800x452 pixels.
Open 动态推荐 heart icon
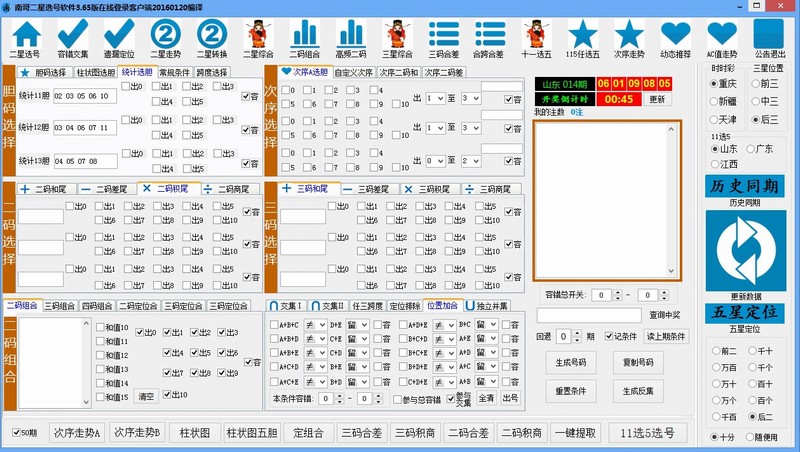click(675, 36)
